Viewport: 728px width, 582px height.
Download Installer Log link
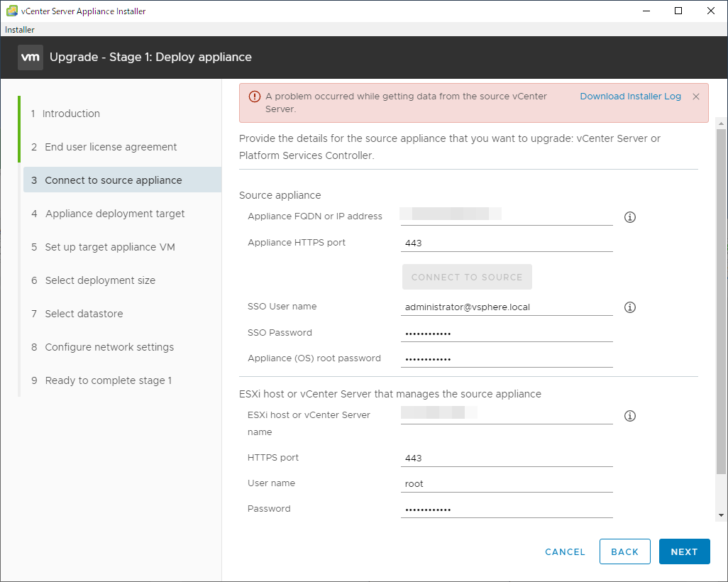[630, 97]
